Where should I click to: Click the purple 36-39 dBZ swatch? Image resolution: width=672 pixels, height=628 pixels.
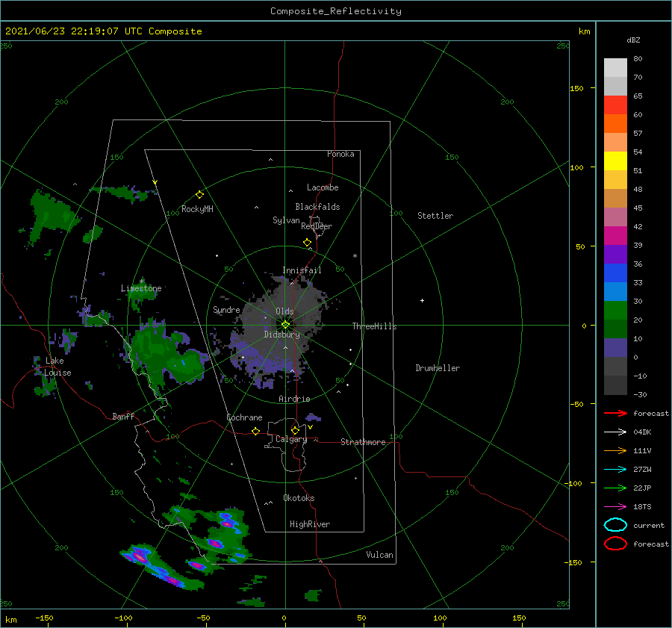(x=615, y=254)
